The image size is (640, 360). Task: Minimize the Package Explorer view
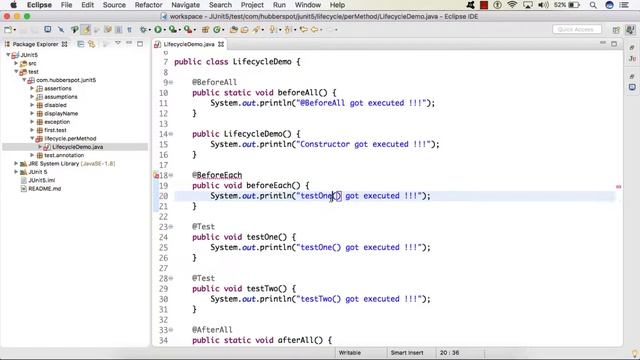(x=129, y=43)
